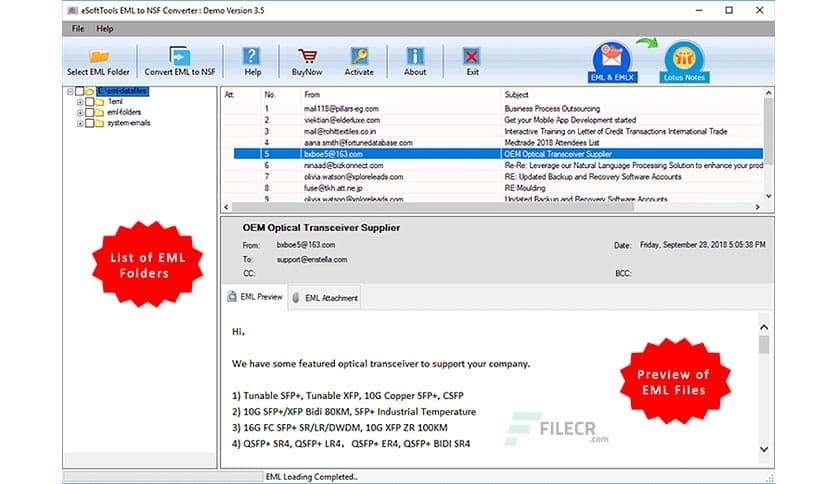836x484 pixels.
Task: Click subject Business Process Outsourcing
Action: [x=552, y=109]
